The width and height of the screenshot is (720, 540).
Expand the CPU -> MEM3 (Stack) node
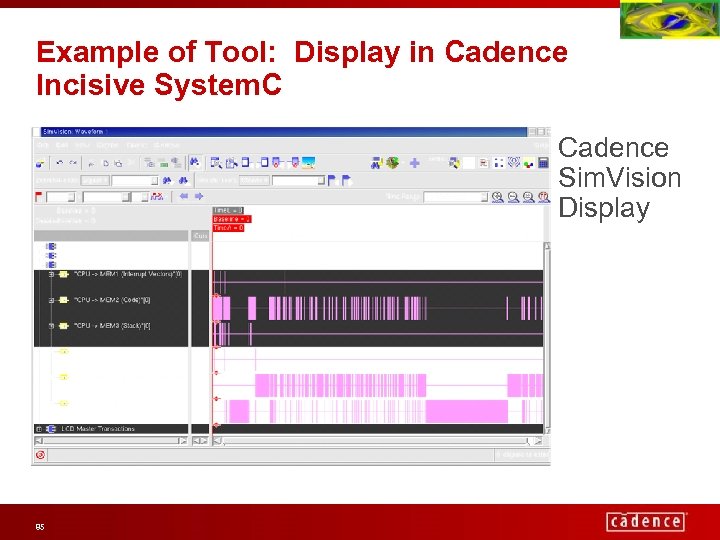[51, 326]
